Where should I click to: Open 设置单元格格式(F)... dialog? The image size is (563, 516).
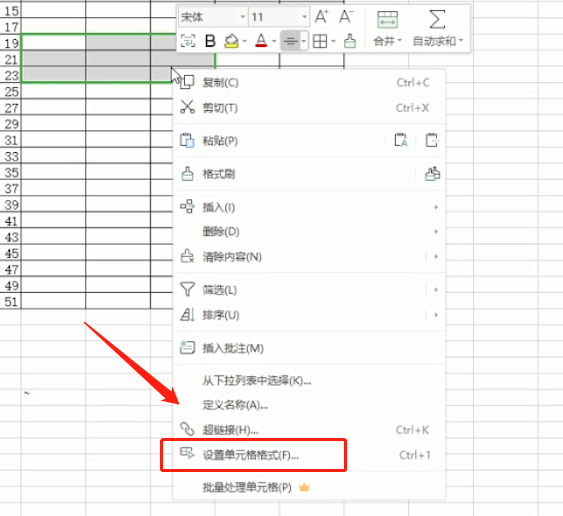pos(309,455)
